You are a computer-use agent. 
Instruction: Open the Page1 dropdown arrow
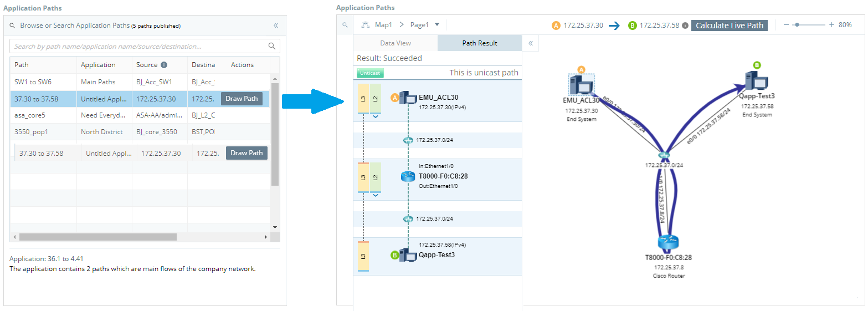pyautogui.click(x=437, y=25)
